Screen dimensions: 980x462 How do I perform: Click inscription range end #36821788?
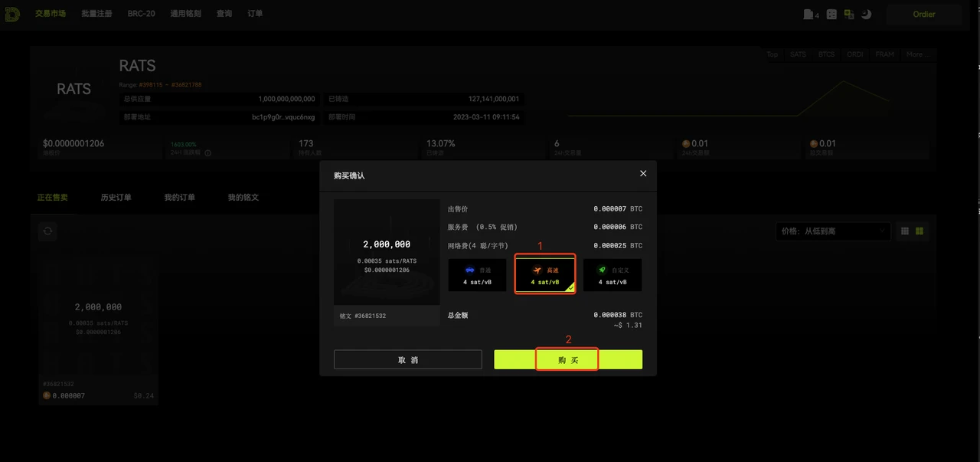186,84
